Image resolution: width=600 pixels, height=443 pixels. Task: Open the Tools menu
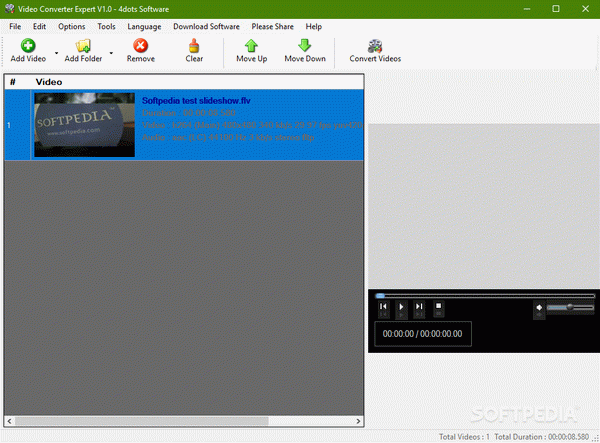click(x=106, y=26)
